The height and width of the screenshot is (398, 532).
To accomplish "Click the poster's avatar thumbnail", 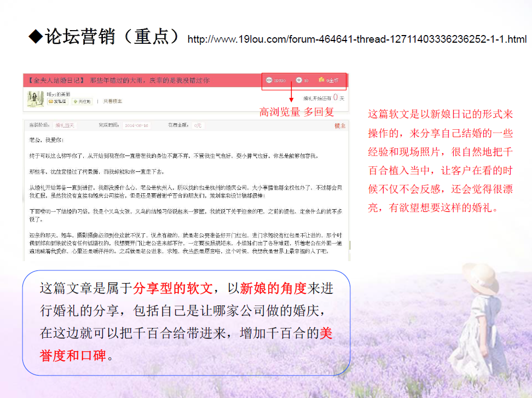I will pyautogui.click(x=36, y=98).
